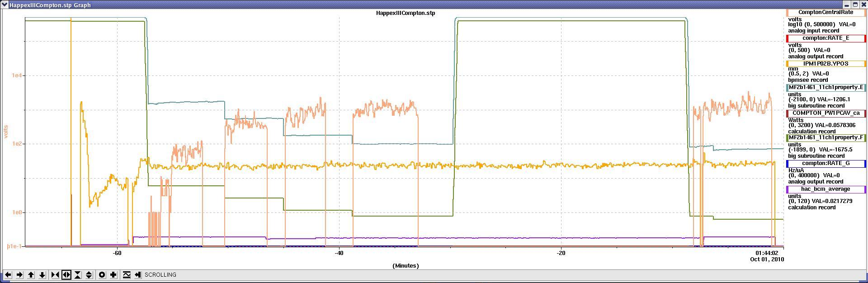The width and height of the screenshot is (868, 283).
Task: Click the -20 time axis tick label
Action: pyautogui.click(x=561, y=253)
